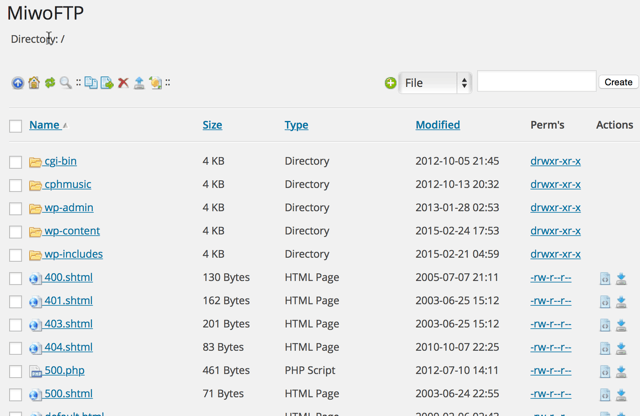Image resolution: width=640 pixels, height=416 pixels.
Task: Check the 500.shtml row checkbox
Action: pyautogui.click(x=16, y=395)
